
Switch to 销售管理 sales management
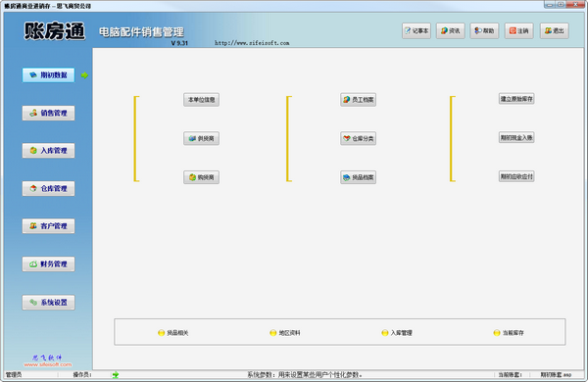coord(48,113)
